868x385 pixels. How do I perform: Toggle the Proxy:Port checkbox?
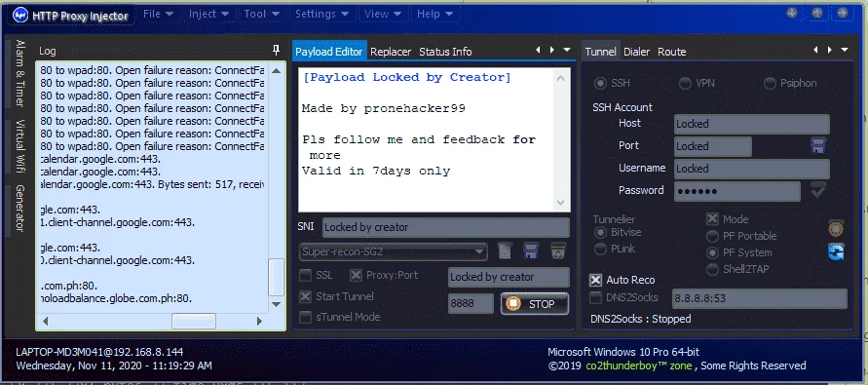[x=356, y=275]
